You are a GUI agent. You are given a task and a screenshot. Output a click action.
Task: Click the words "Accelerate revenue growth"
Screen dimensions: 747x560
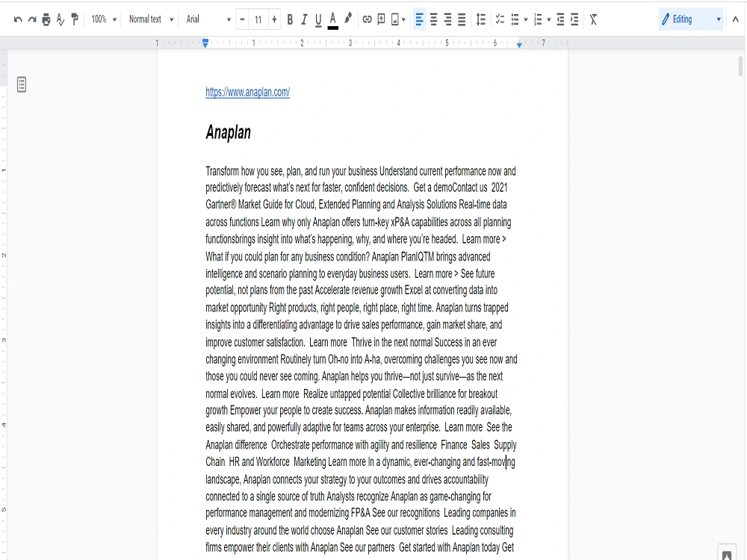[x=359, y=290]
